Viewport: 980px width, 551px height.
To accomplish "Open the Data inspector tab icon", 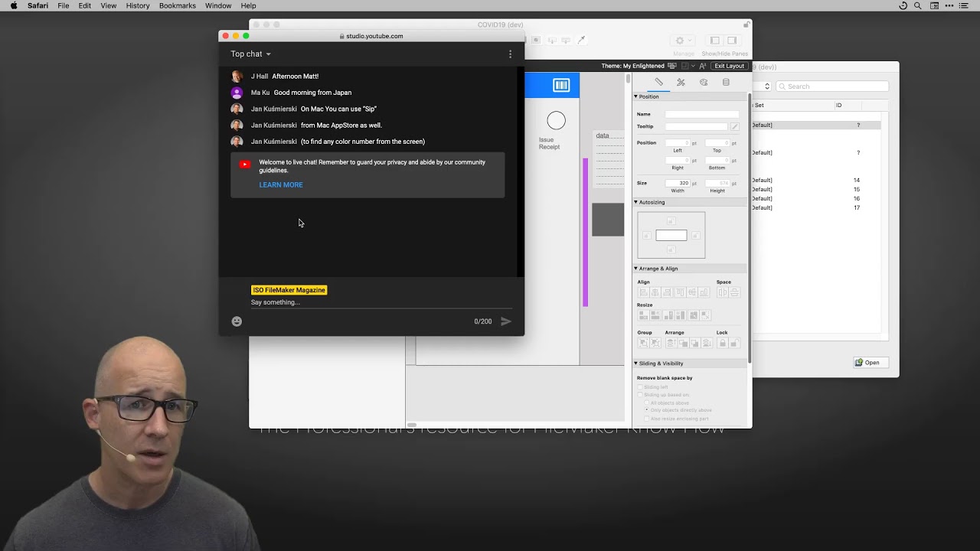I will (726, 82).
